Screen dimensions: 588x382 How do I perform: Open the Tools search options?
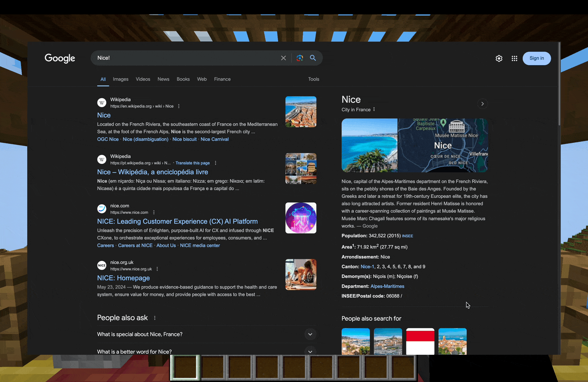[313, 79]
